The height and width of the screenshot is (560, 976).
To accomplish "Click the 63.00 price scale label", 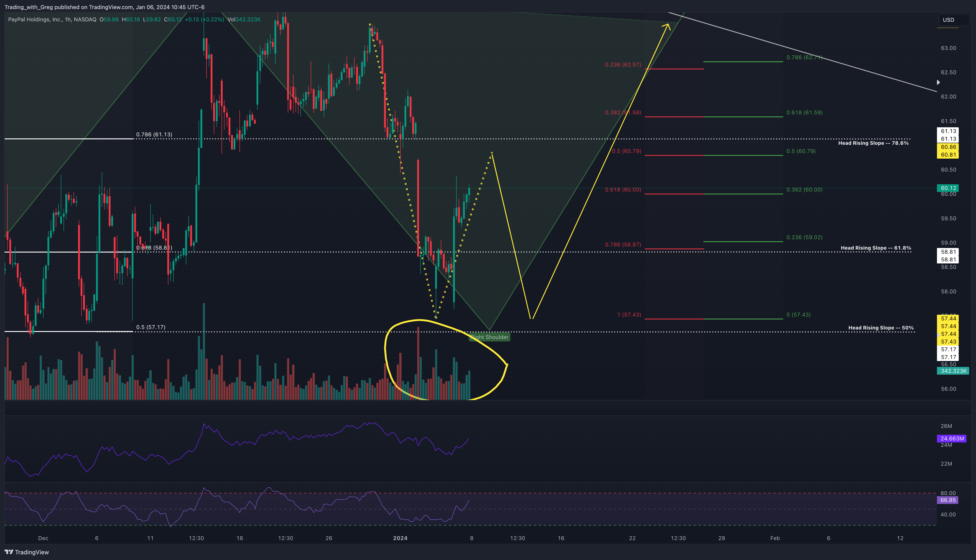I will tap(948, 48).
